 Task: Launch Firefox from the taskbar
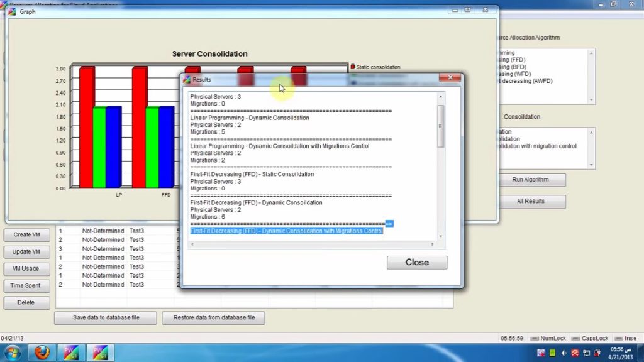click(x=41, y=353)
